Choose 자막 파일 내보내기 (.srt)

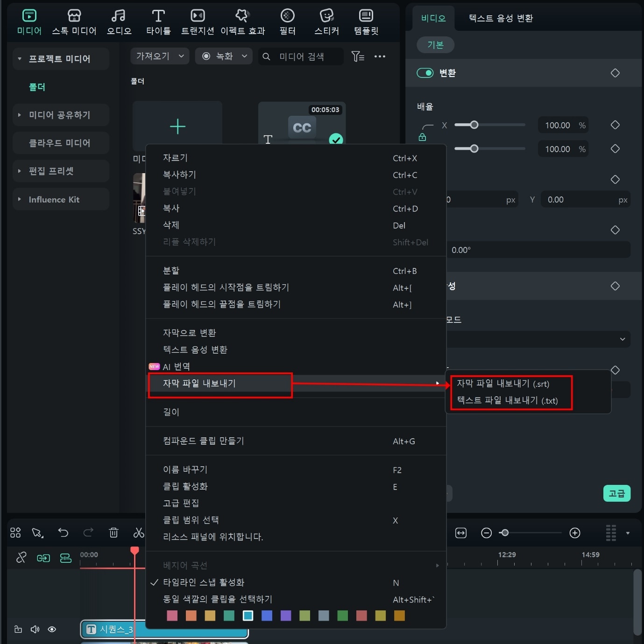pyautogui.click(x=503, y=384)
